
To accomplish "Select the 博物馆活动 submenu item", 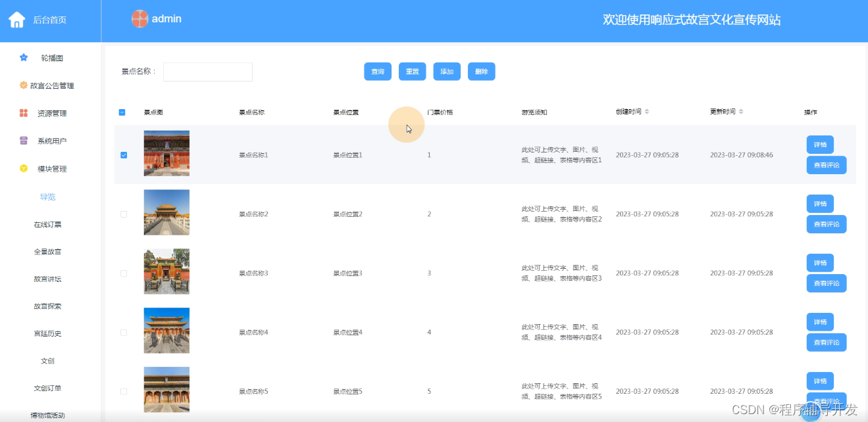I will coord(47,415).
